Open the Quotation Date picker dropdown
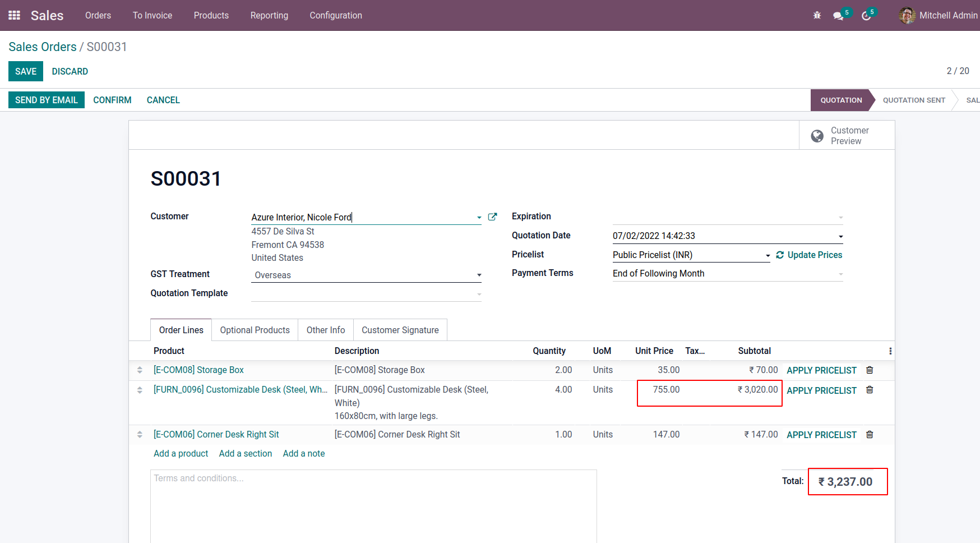The width and height of the screenshot is (980, 543). click(840, 236)
